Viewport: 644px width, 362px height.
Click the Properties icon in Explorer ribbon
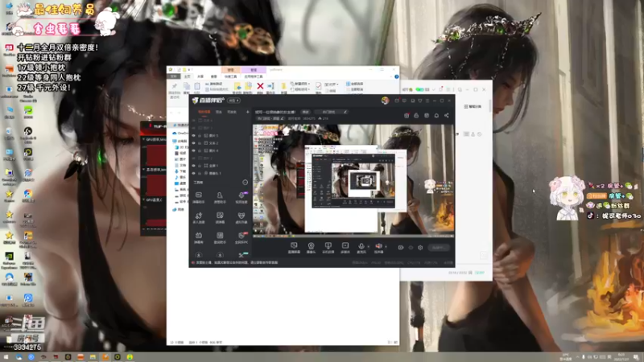tap(318, 86)
